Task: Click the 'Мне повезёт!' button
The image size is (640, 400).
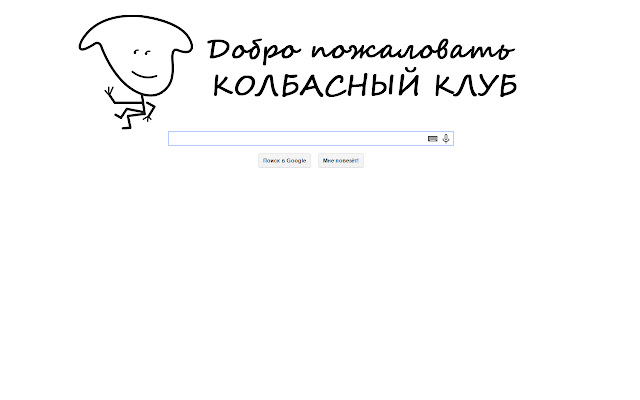Action: pyautogui.click(x=341, y=160)
